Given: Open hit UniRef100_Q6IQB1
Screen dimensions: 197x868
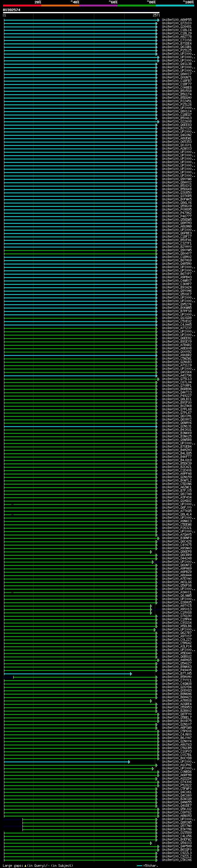Looking at the screenshot, I should pyautogui.click(x=177, y=47).
